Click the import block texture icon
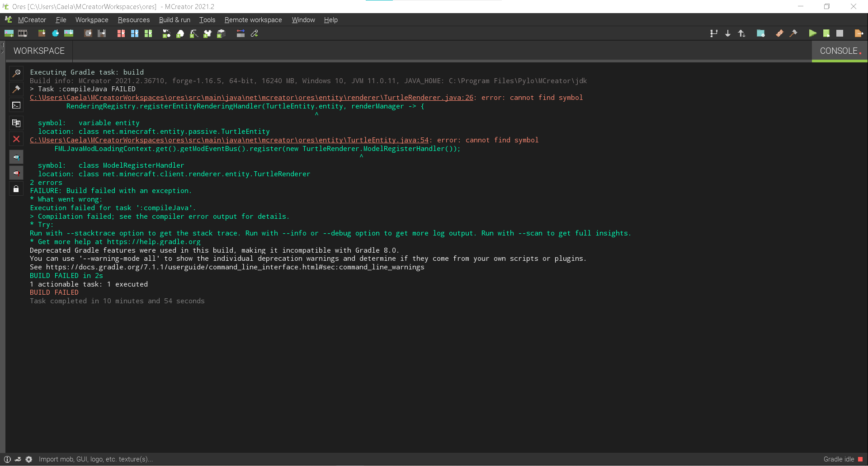The image size is (868, 466). click(42, 33)
